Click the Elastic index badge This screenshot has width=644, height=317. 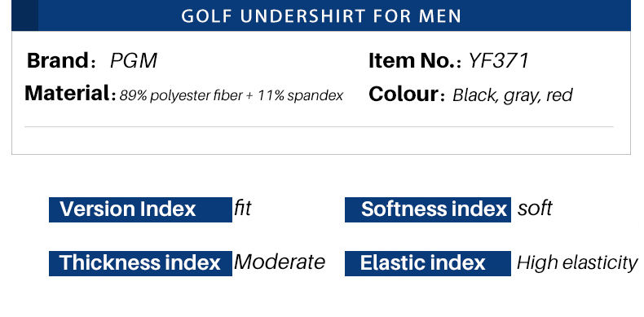coord(427,263)
